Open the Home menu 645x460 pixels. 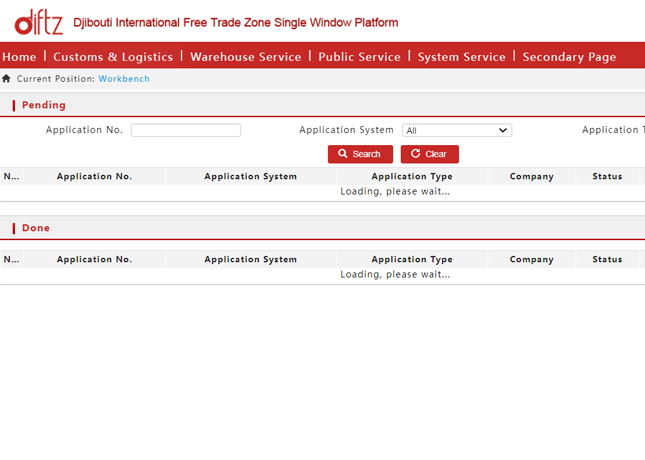tap(19, 57)
